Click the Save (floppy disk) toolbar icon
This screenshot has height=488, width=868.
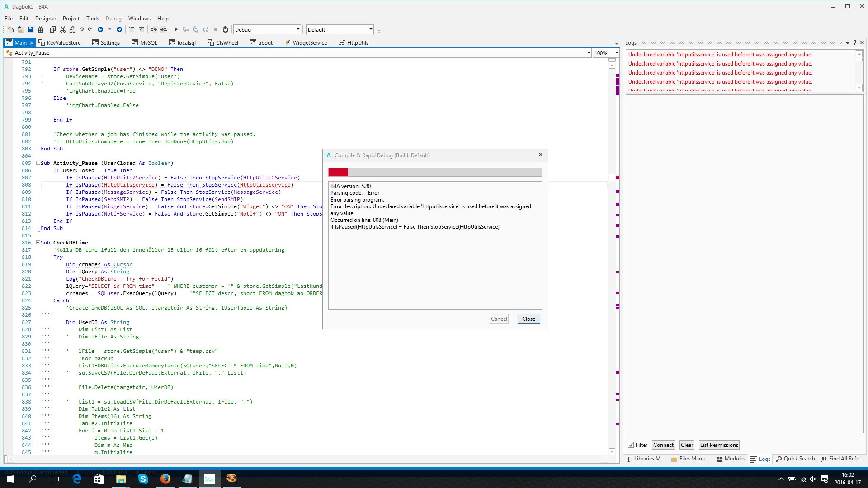coord(31,29)
